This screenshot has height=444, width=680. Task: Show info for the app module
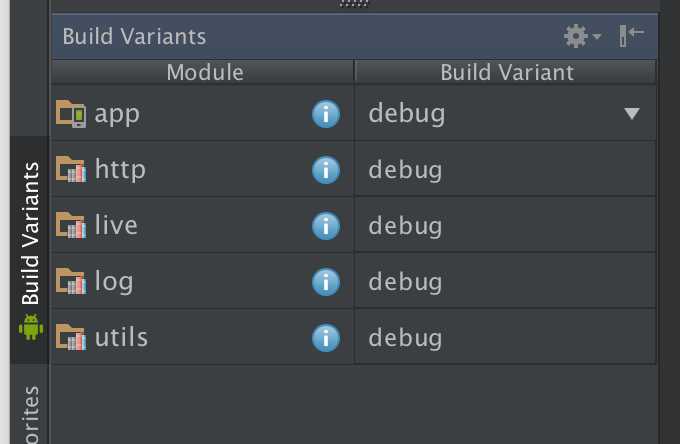pyautogui.click(x=326, y=114)
